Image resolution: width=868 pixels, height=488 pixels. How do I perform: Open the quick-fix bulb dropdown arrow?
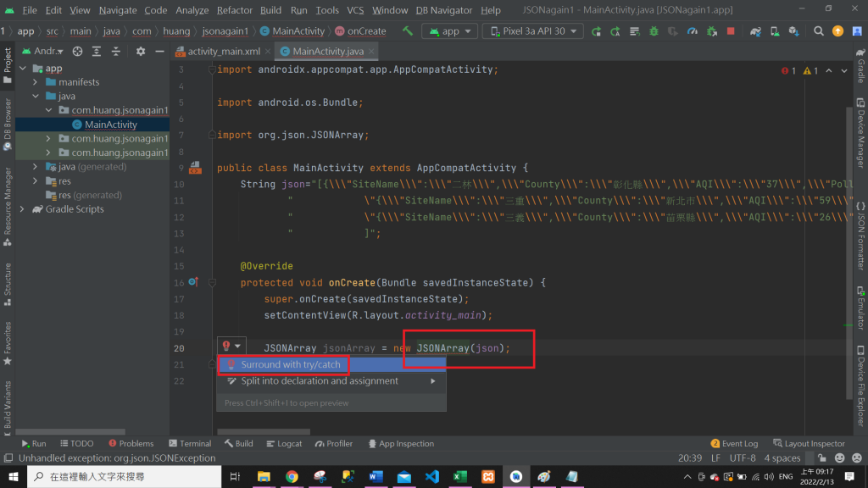(x=238, y=347)
